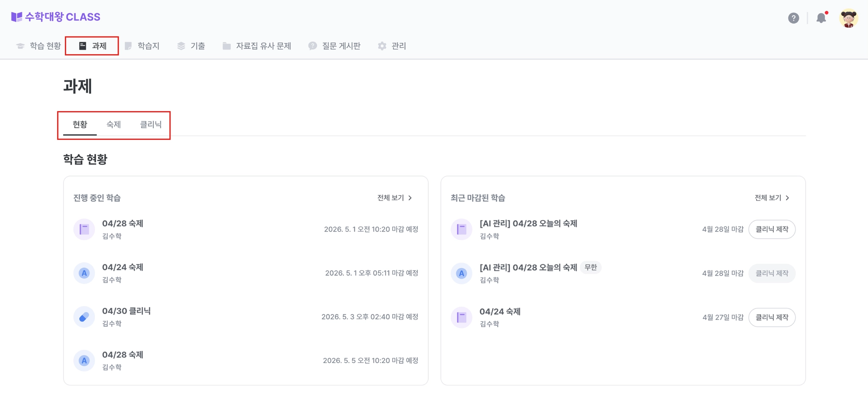Switch to the 숙제 tab
This screenshot has height=397, width=868.
114,124
